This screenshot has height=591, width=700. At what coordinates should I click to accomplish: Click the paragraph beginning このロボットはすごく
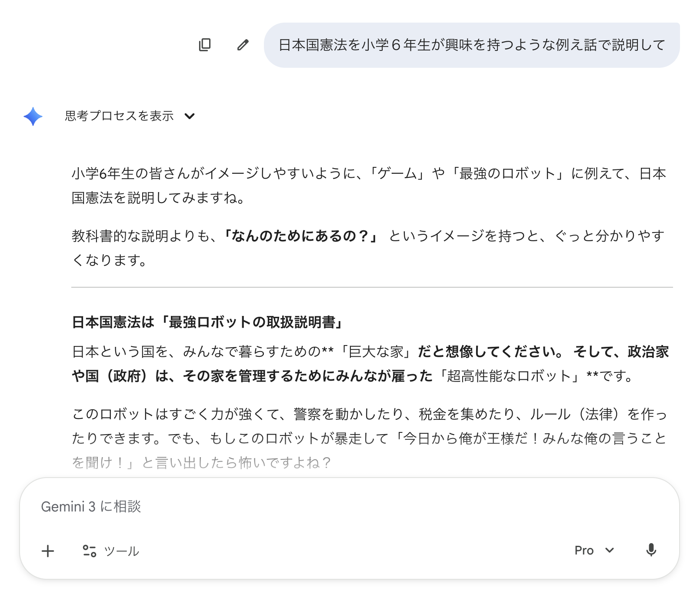369,426
